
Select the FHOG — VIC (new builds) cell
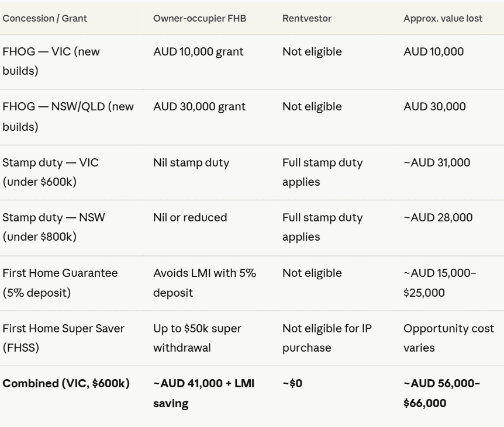point(51,61)
